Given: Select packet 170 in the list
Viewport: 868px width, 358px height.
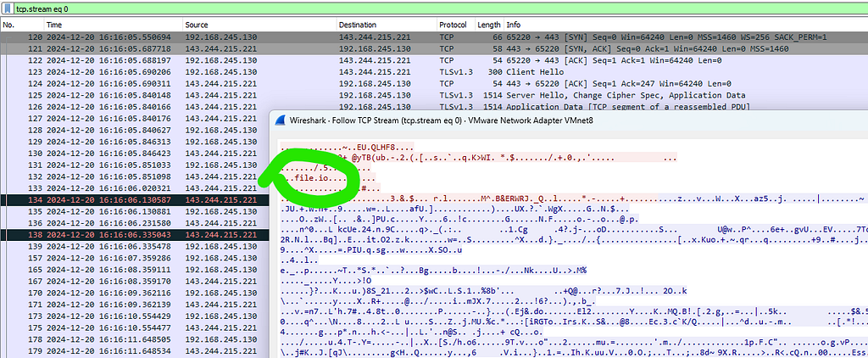Looking at the screenshot, I should (x=133, y=294).
